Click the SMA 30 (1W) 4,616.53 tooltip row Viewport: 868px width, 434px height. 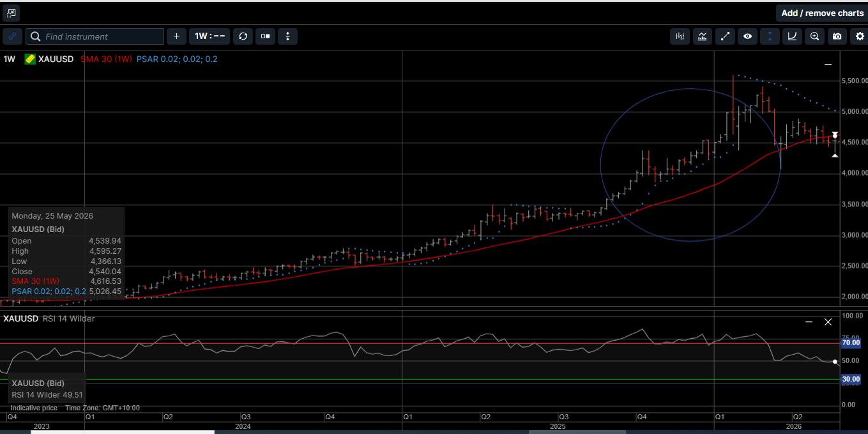[x=66, y=281]
